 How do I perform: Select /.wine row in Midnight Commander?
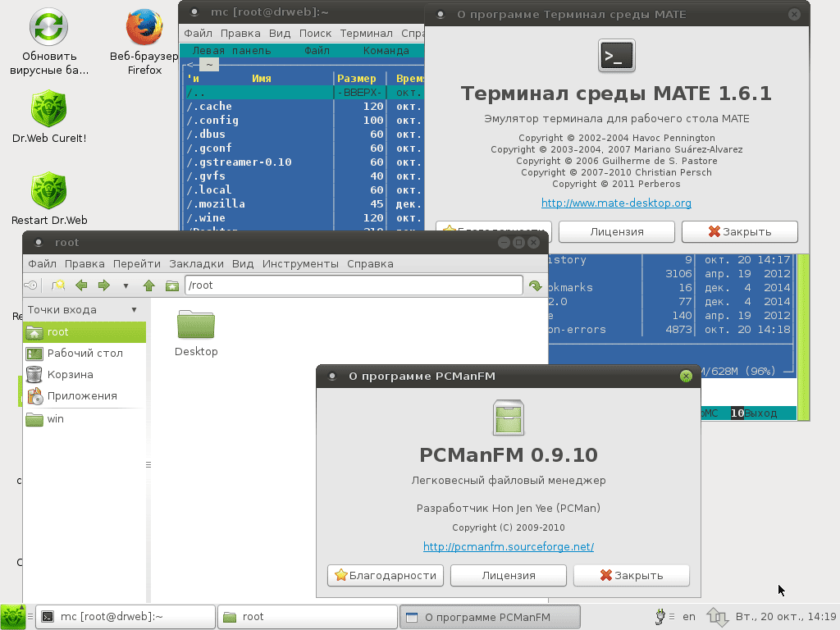pyautogui.click(x=304, y=217)
